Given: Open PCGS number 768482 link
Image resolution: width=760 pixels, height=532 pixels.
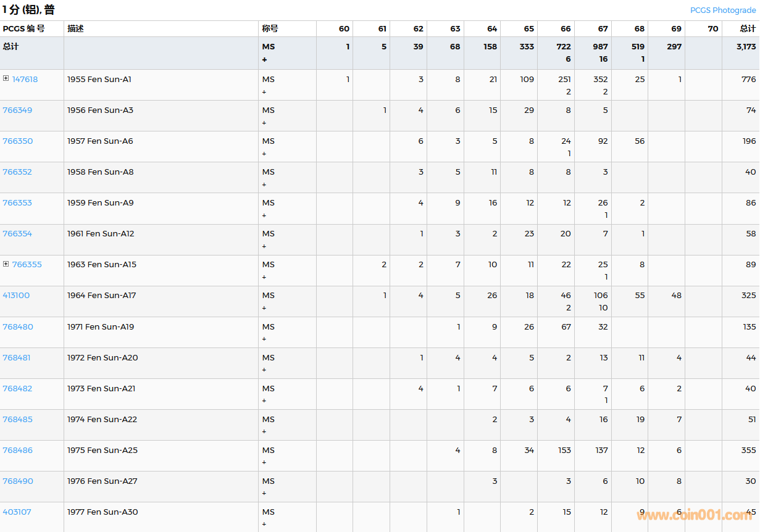Looking at the screenshot, I should [x=17, y=389].
